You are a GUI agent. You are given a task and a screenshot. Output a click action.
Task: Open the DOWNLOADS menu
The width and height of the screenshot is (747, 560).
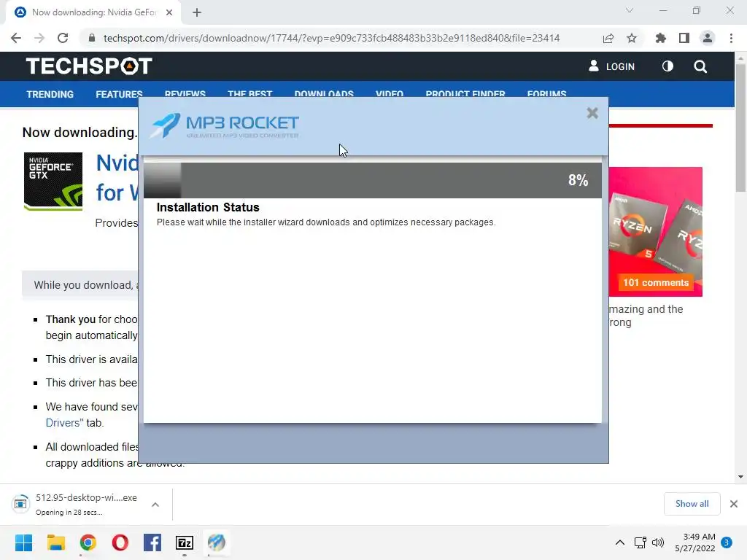(x=324, y=93)
